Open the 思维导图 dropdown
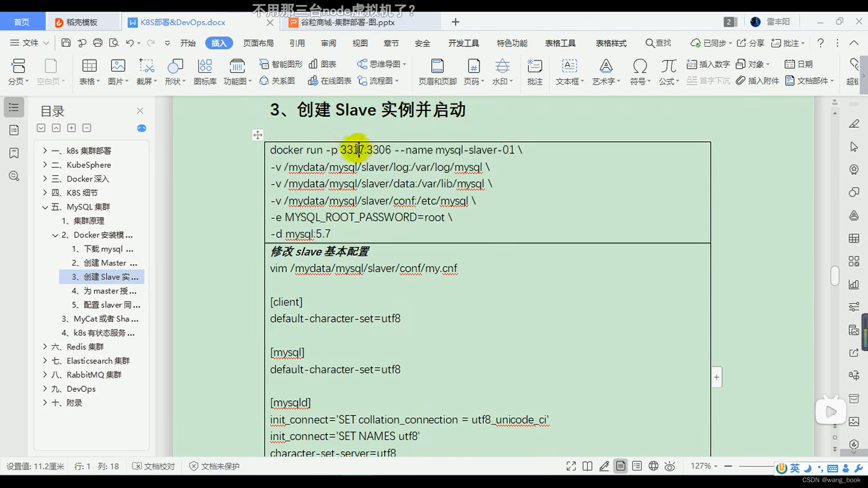 (x=382, y=64)
